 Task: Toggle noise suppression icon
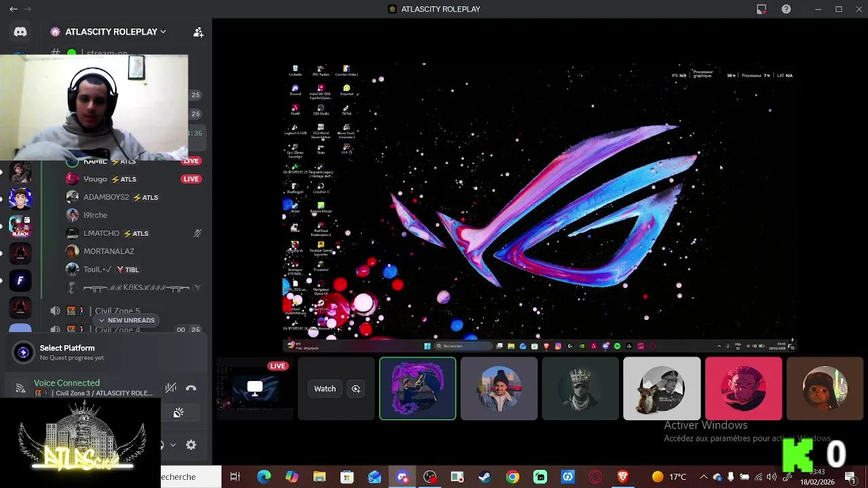point(170,388)
